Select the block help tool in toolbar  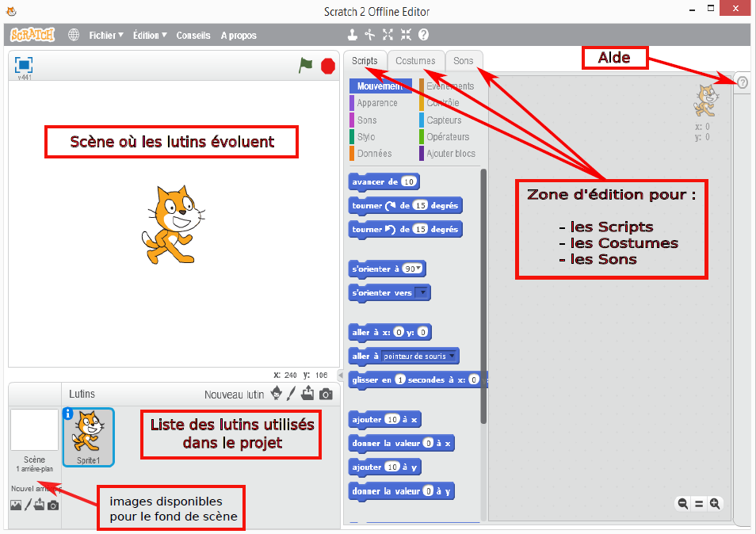(x=423, y=35)
